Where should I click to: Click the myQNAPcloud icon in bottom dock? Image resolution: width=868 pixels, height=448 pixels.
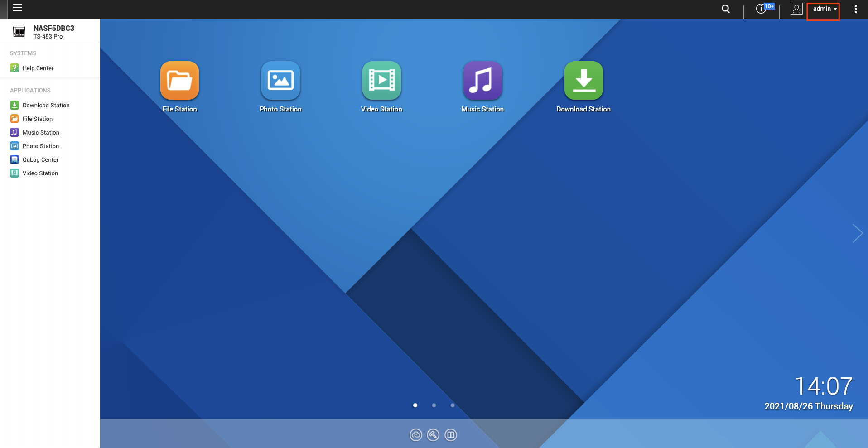click(415, 435)
